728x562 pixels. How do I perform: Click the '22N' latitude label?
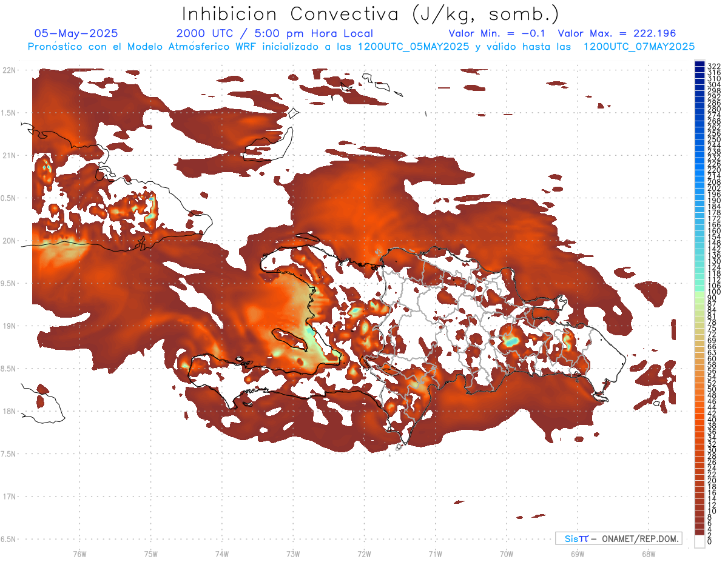[x=8, y=70]
